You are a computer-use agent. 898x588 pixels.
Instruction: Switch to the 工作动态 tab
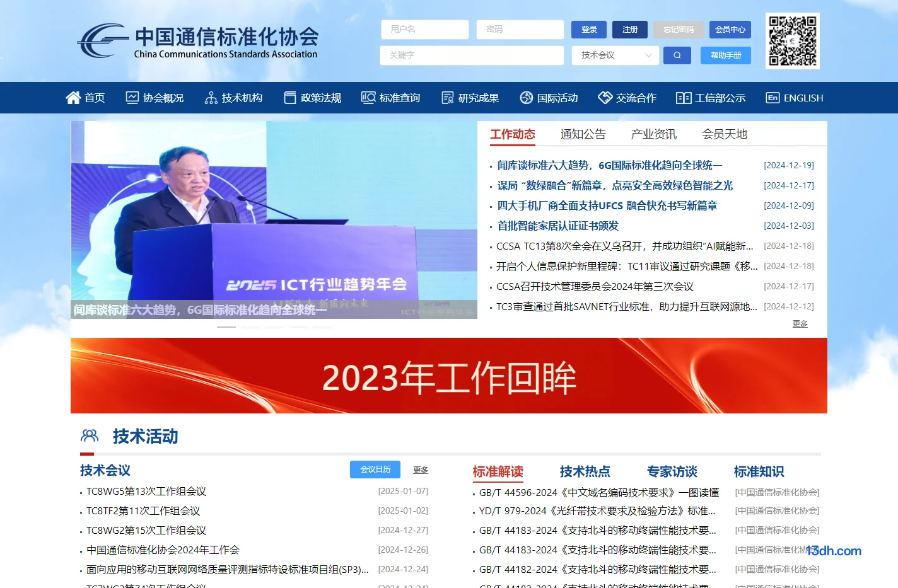coord(513,134)
